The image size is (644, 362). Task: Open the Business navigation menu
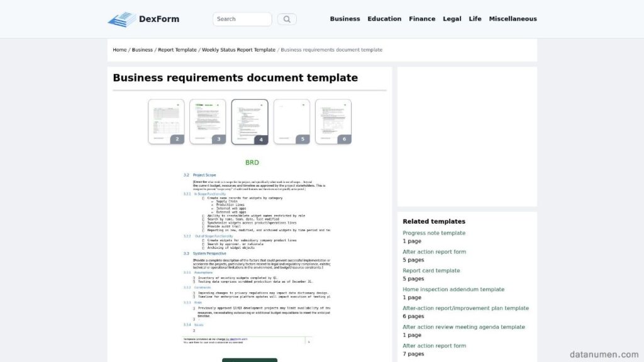tap(345, 18)
